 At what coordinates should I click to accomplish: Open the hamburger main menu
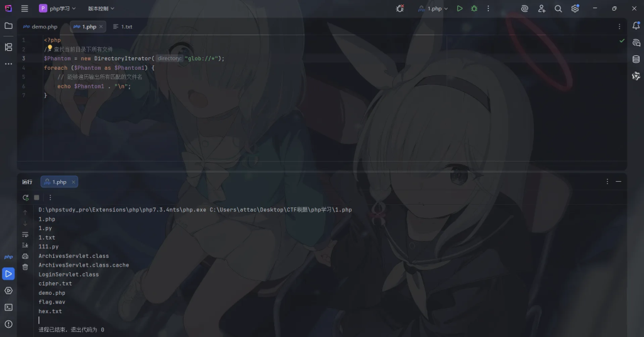click(x=25, y=9)
